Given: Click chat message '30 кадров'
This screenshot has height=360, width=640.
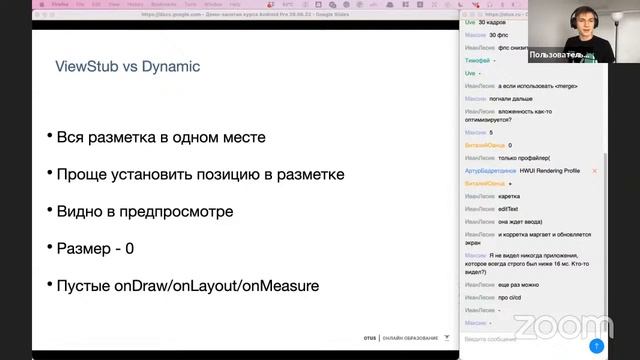Looking at the screenshot, I should coord(492,22).
